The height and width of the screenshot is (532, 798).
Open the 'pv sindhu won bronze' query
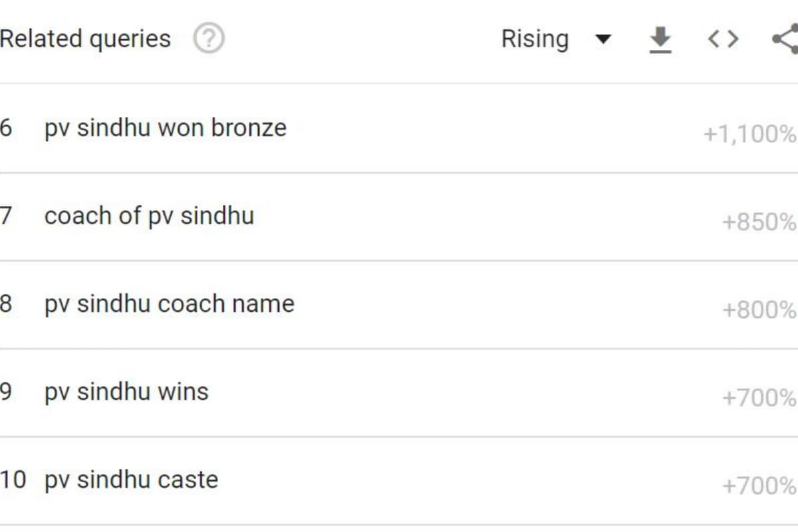[166, 128]
